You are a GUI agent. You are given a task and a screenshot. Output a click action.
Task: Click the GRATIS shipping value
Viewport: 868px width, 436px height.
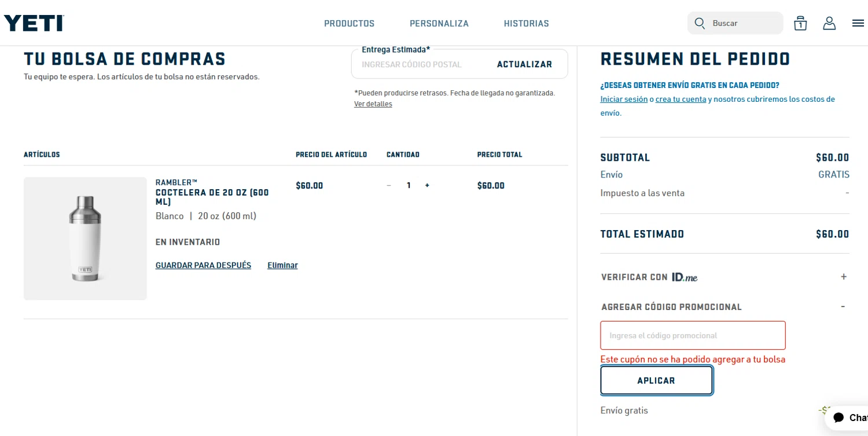[x=834, y=175]
